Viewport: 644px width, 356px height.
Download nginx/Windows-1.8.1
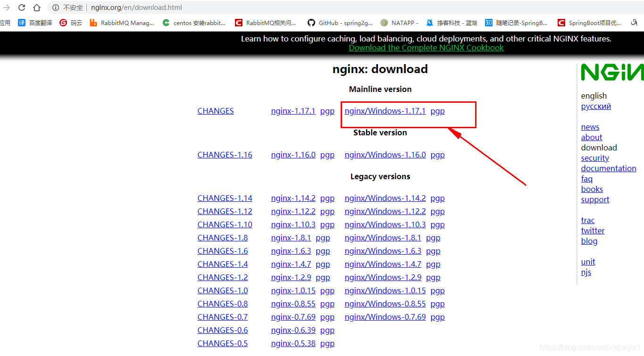coord(383,238)
